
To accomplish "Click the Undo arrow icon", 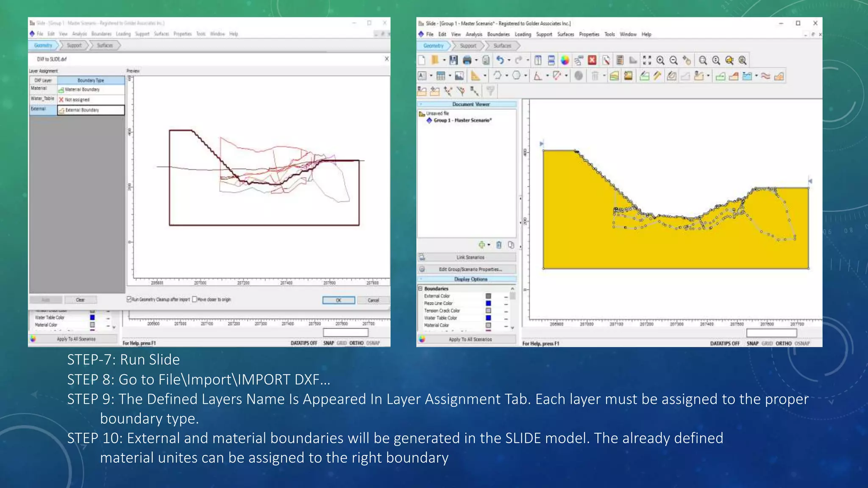I will [500, 61].
